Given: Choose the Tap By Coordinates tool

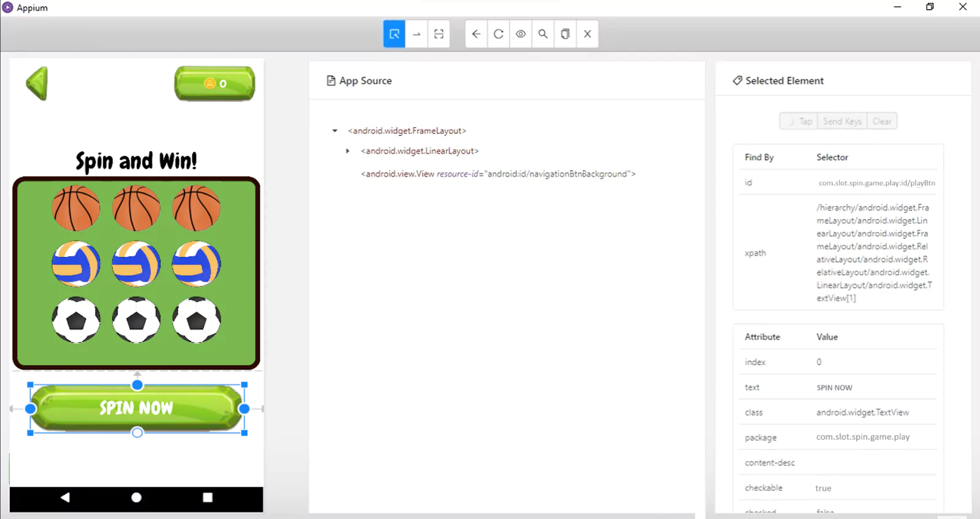Looking at the screenshot, I should [x=439, y=34].
